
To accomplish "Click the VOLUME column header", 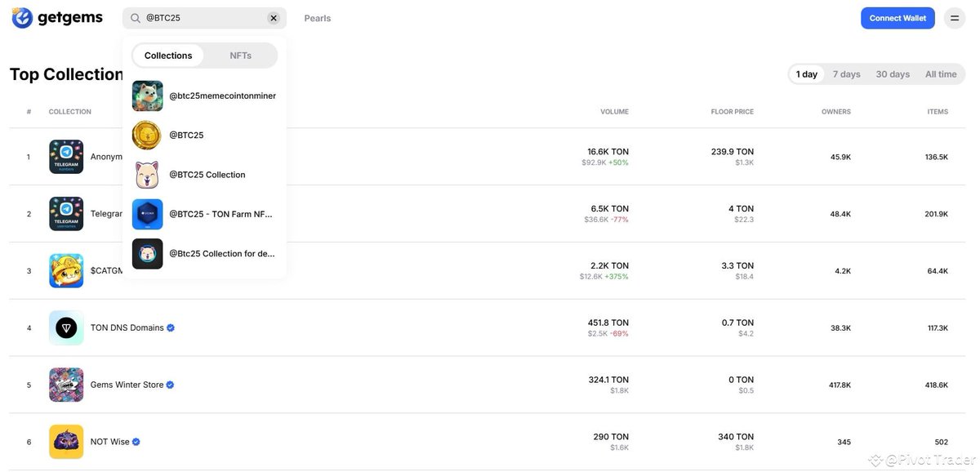I will pyautogui.click(x=614, y=112).
